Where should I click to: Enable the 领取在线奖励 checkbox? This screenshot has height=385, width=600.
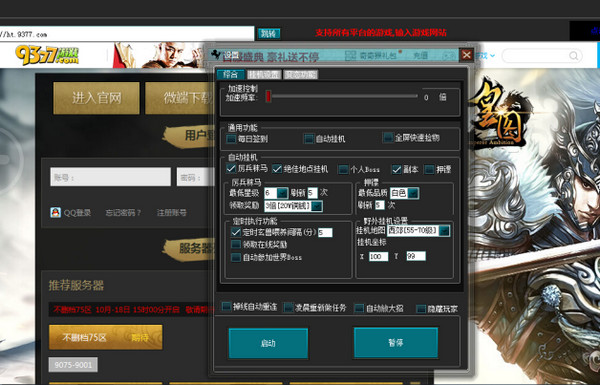coord(236,244)
